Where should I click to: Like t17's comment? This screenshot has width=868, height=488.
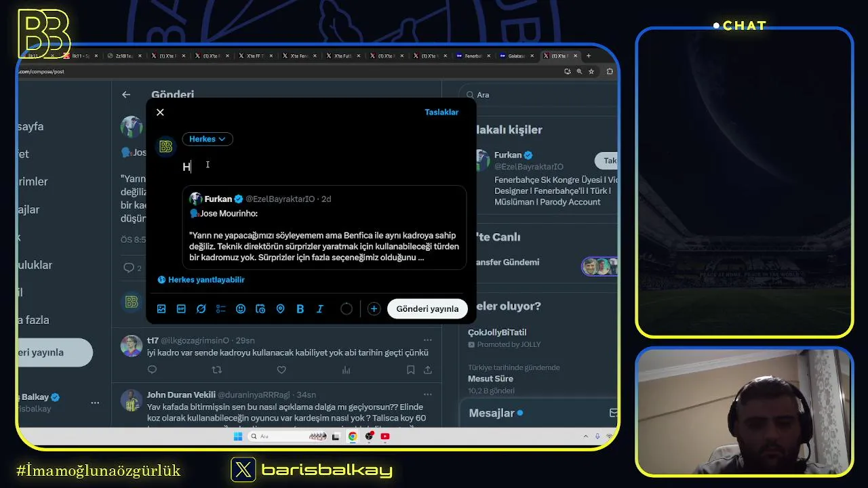[x=281, y=370]
